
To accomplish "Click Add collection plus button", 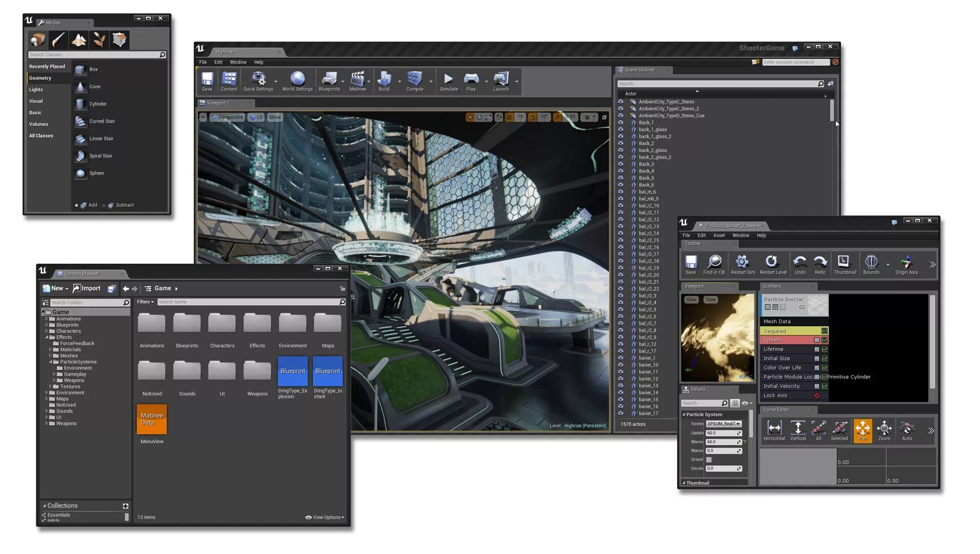I will [126, 506].
